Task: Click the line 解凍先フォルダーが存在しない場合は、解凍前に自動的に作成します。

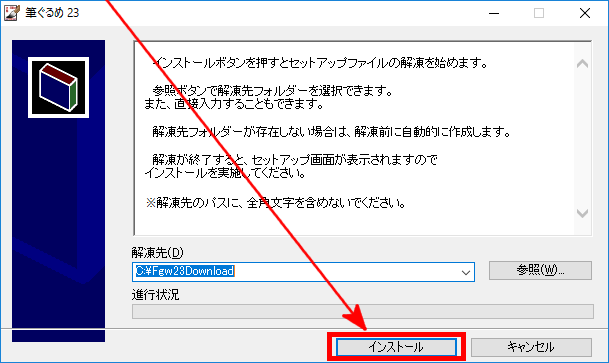Action: [331, 132]
